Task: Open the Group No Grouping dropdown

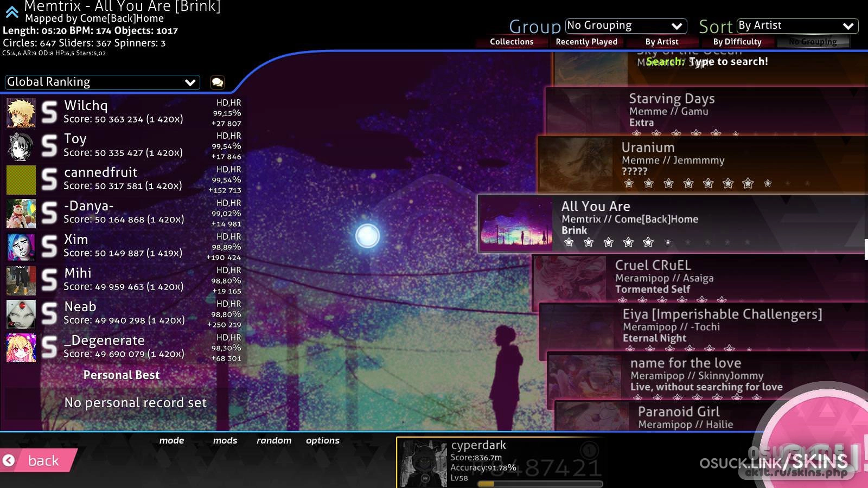Action: (626, 26)
